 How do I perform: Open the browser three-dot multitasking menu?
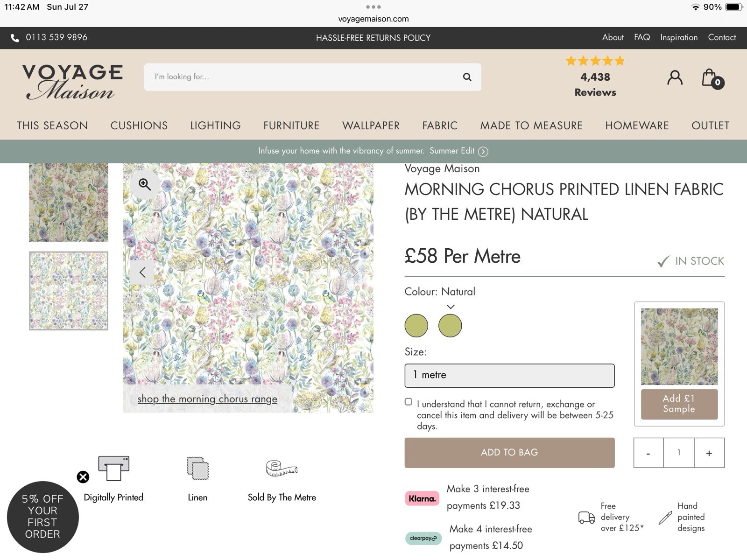click(373, 7)
